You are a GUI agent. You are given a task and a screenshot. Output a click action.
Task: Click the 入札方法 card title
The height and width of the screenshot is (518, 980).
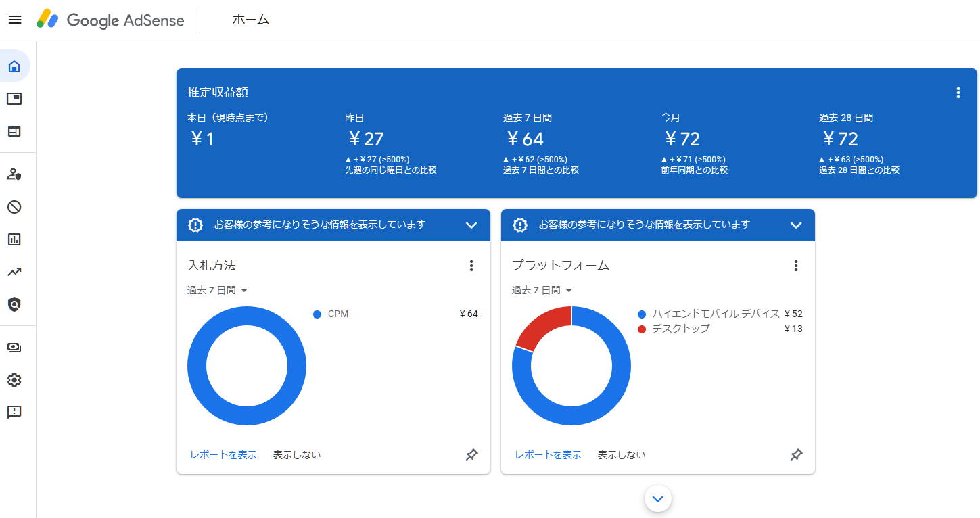tap(212, 266)
